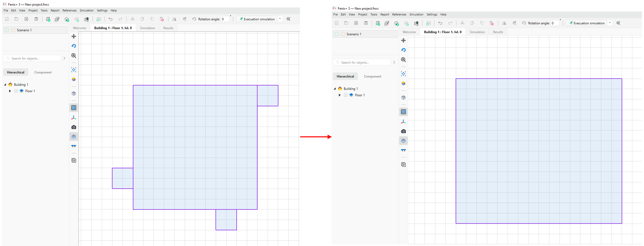Click the camera icon in left window
Image resolution: width=644 pixels, height=246 pixels.
point(74,127)
